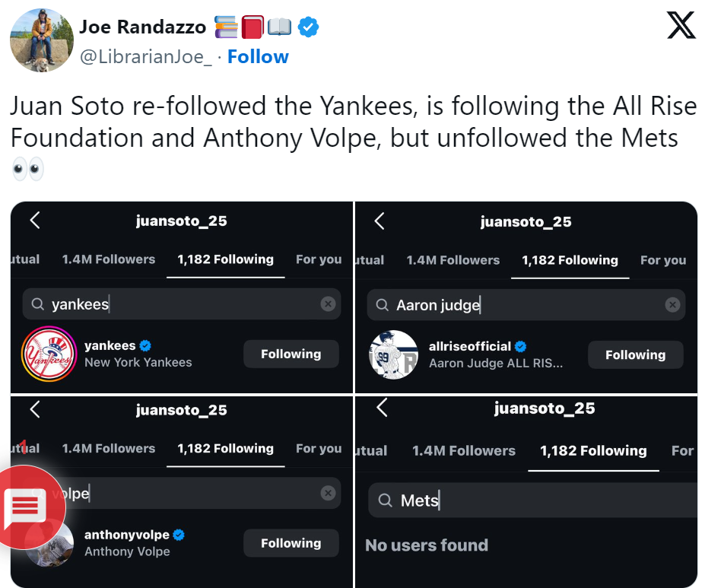Viewport: 705px width, 588px height.
Task: Toggle Following button for yankees account
Action: point(291,354)
